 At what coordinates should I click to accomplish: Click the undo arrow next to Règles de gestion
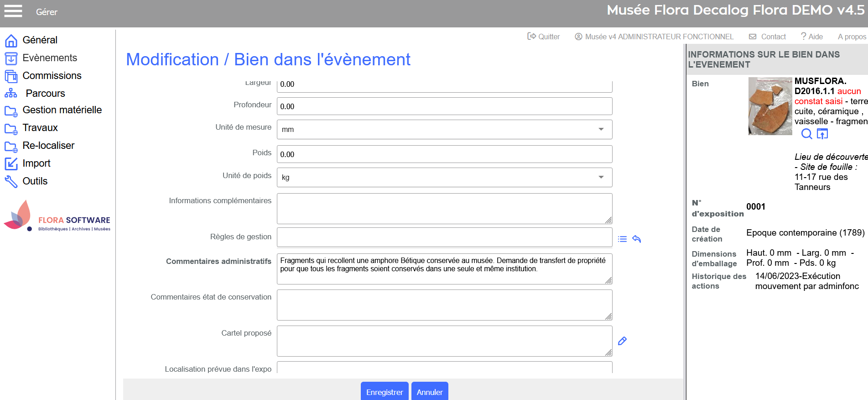click(637, 239)
